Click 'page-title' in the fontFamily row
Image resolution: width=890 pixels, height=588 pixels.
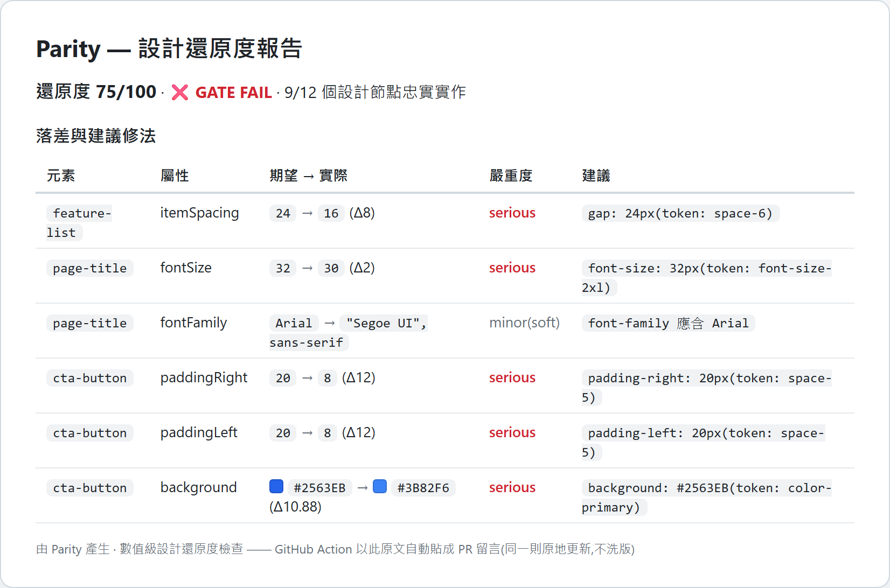click(90, 323)
